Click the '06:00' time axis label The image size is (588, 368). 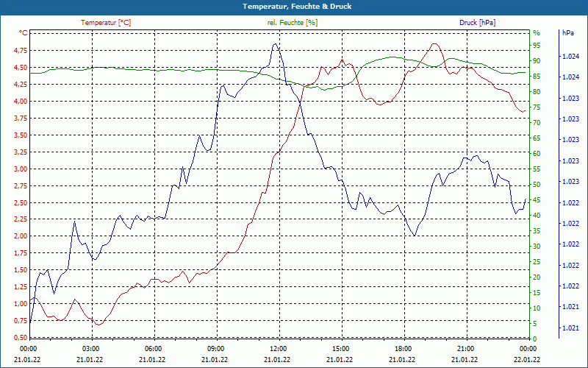pyautogui.click(x=152, y=348)
